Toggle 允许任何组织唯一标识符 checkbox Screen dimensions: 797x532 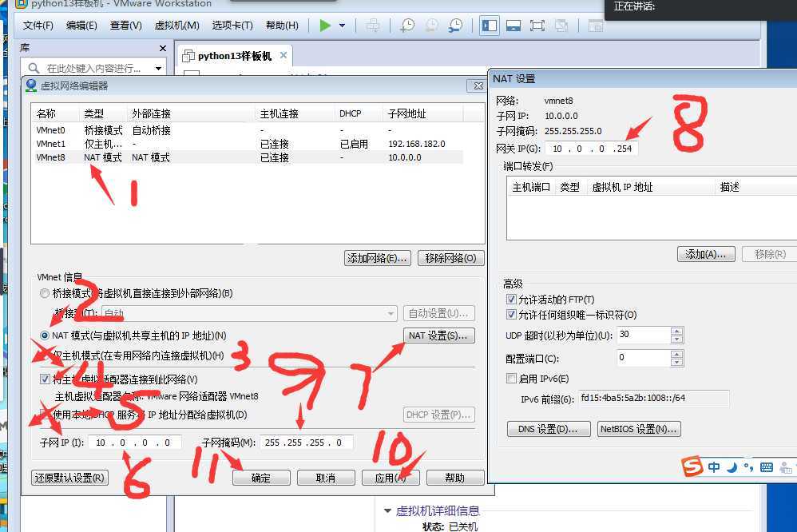(x=511, y=314)
